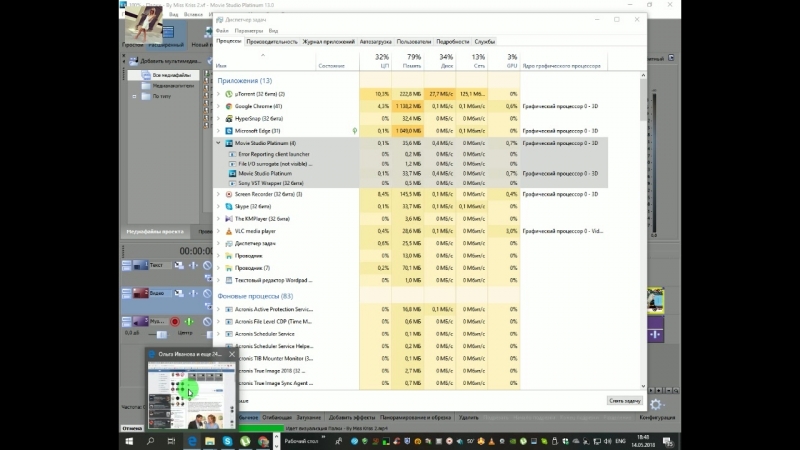Image resolution: width=800 pixels, height=450 pixels.
Task: Open the Configuration gear icon
Action: 655,404
